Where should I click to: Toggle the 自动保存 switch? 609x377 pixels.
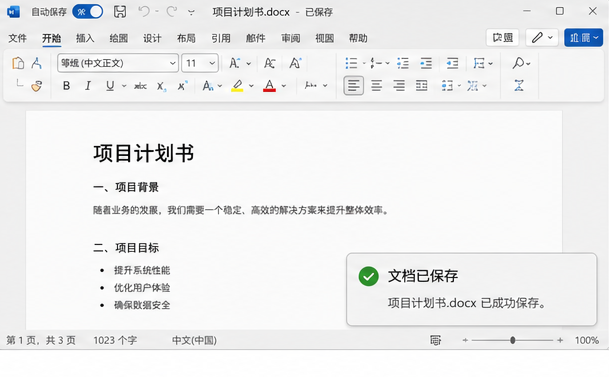click(x=88, y=12)
